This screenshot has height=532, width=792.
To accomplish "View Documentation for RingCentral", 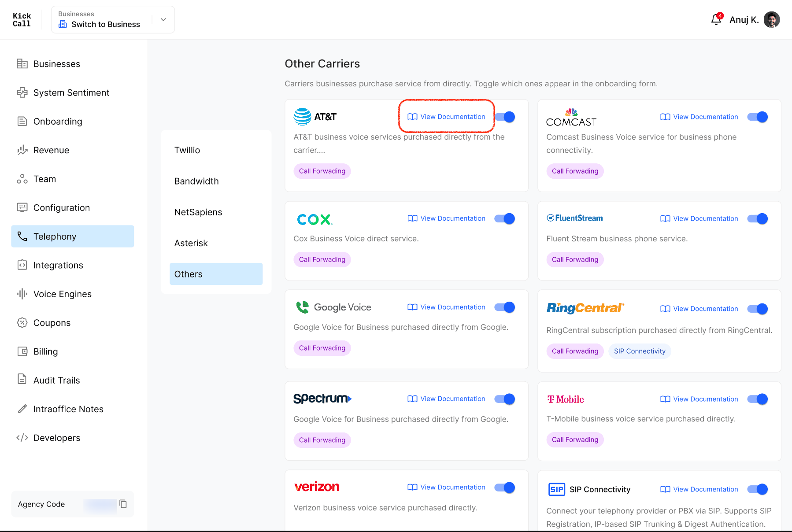I will coord(699,309).
